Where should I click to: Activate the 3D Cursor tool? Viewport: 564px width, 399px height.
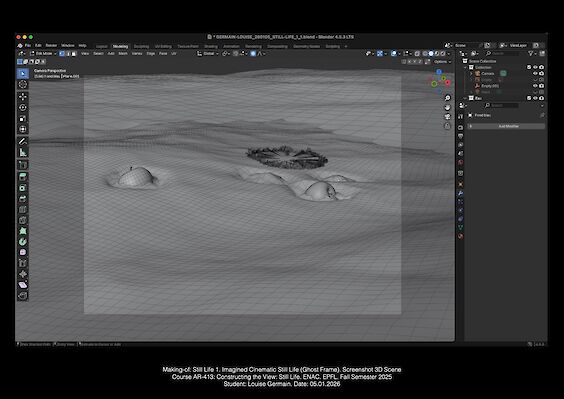point(23,85)
